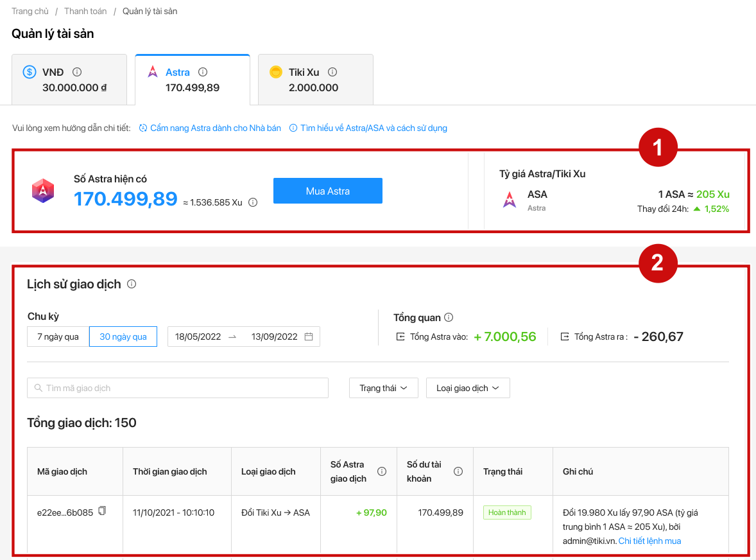Go to the Thanh toán breadcrumb

click(x=85, y=11)
